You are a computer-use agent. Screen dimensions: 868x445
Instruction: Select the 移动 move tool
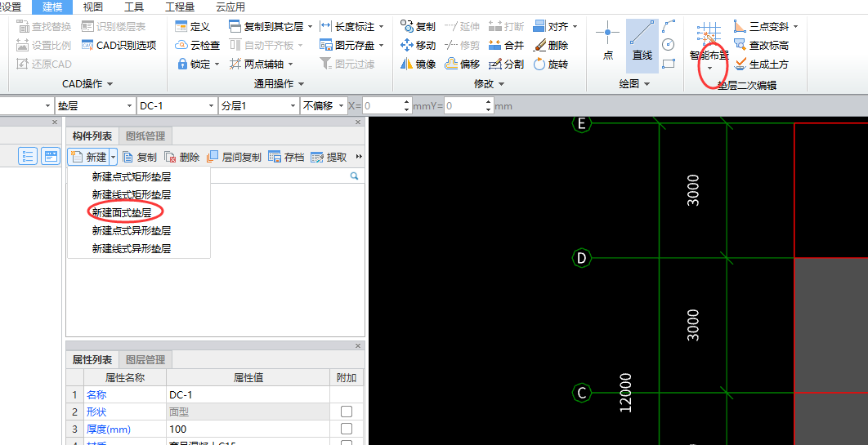(x=418, y=46)
